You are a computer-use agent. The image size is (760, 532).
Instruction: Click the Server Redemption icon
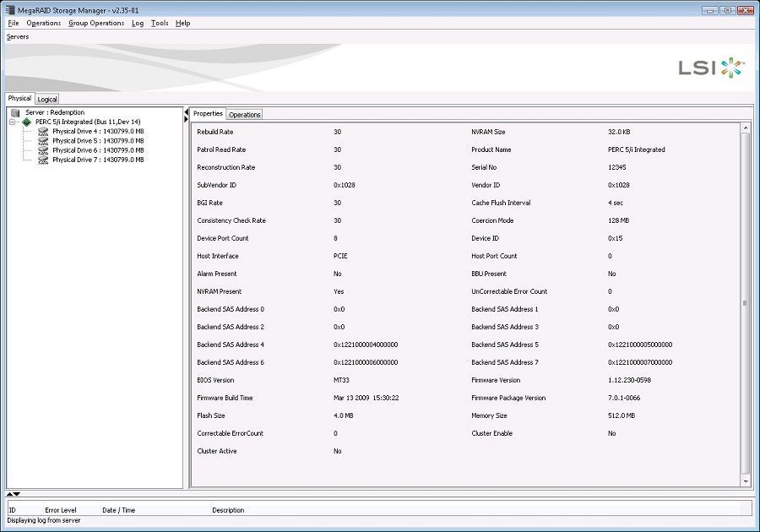[x=15, y=112]
